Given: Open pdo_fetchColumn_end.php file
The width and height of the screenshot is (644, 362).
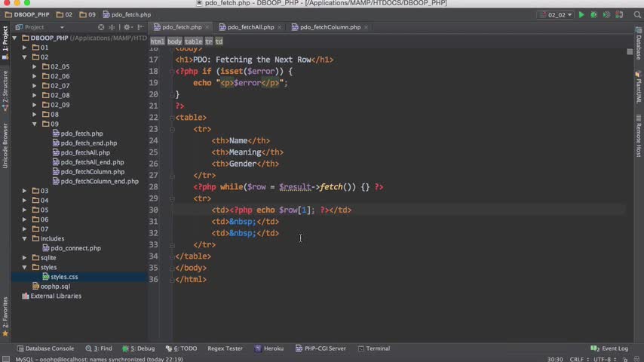Looking at the screenshot, I should point(96,181).
